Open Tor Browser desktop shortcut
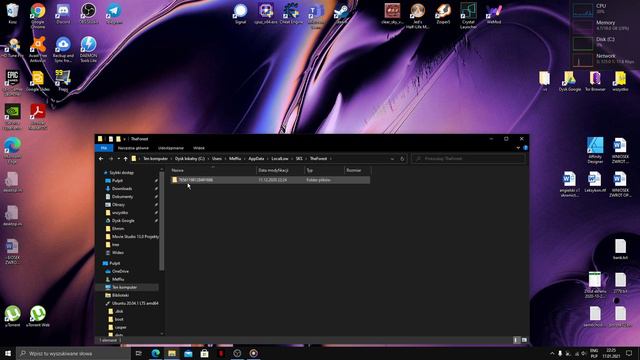This screenshot has height=360, width=640. pos(595,81)
